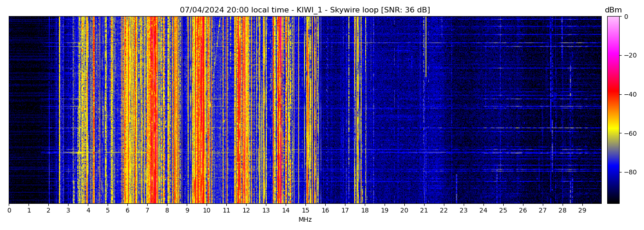Click the "0" MHz x-axis tick label
This screenshot has height=230, width=644.
point(9,211)
